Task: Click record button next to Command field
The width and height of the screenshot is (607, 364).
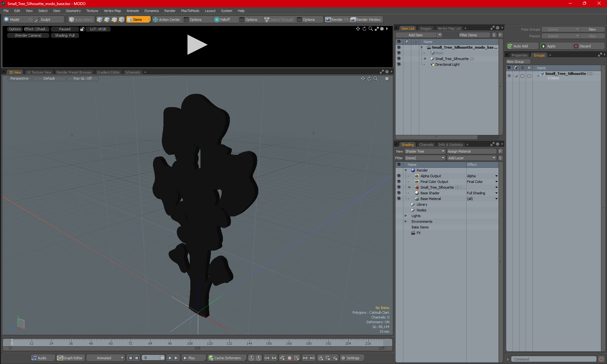Action: tap(601, 359)
